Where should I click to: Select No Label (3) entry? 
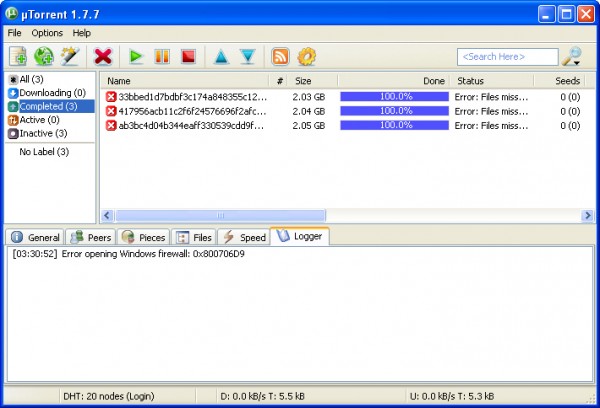[44, 152]
